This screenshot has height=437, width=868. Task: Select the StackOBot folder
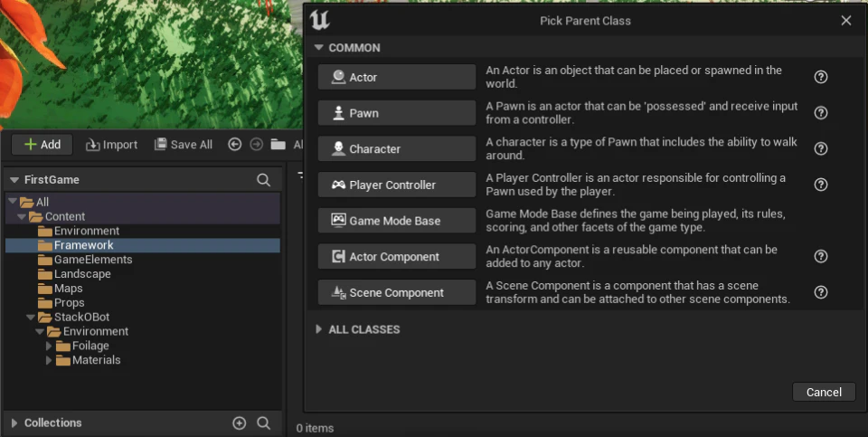tap(73, 318)
